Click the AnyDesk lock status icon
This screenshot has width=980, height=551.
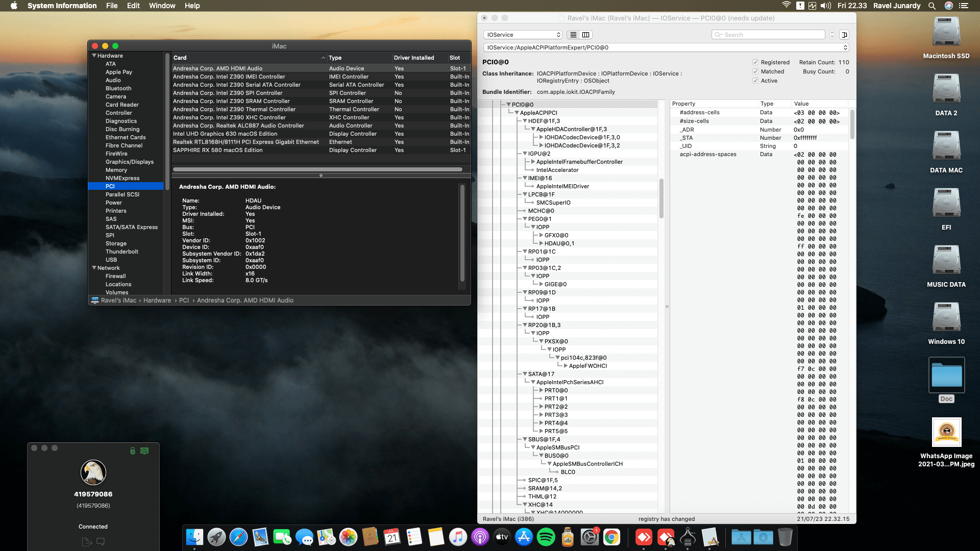pos(133,451)
